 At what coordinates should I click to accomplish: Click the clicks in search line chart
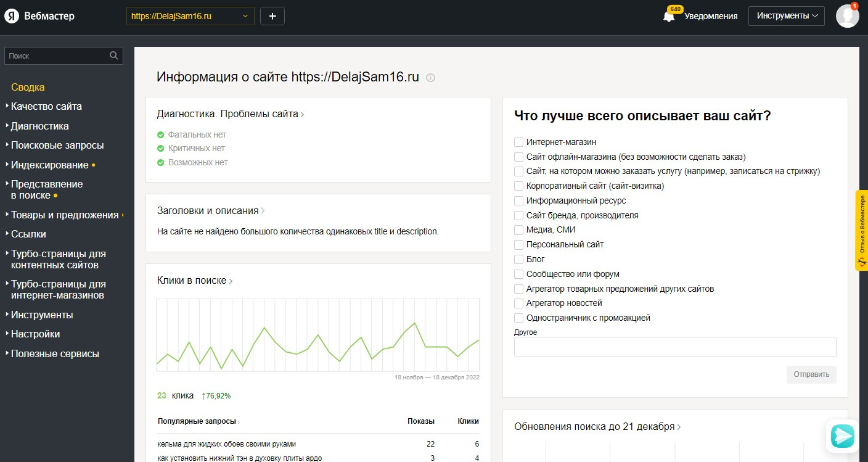click(x=317, y=335)
